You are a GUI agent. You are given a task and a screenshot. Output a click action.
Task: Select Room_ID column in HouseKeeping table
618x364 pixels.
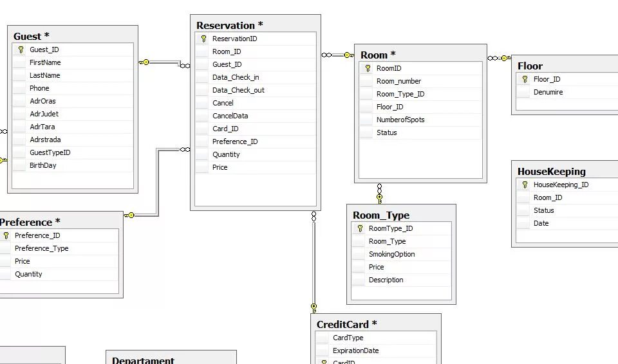pyautogui.click(x=568, y=198)
